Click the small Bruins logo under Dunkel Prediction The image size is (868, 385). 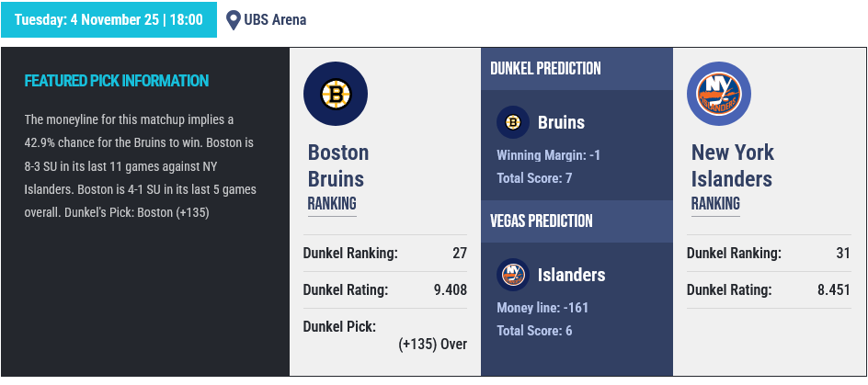pyautogui.click(x=512, y=122)
